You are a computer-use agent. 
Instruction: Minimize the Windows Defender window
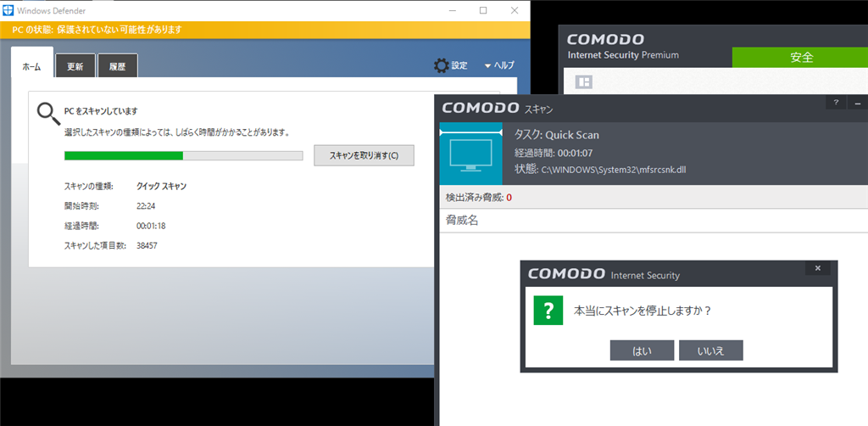click(452, 10)
